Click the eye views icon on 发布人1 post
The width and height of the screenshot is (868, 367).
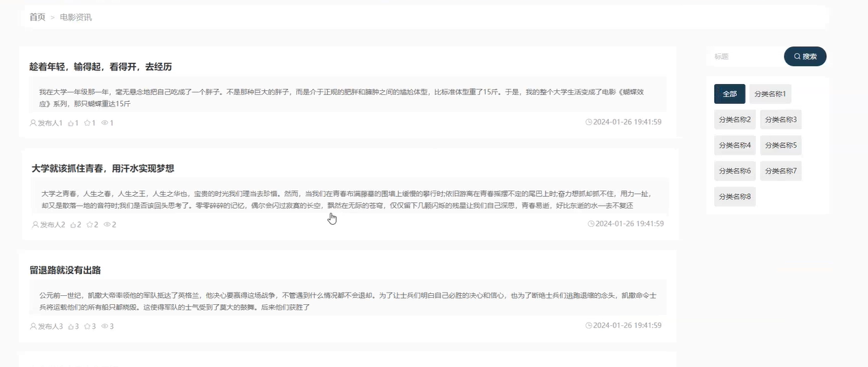click(105, 123)
